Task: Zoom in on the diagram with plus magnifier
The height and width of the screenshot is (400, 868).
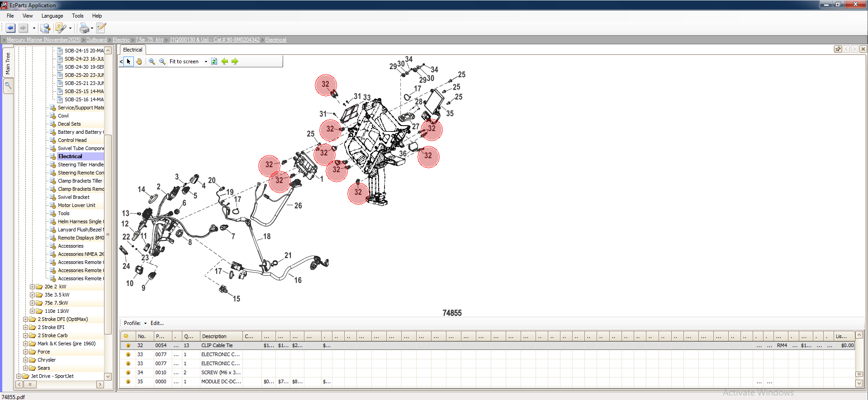Action: pyautogui.click(x=152, y=61)
